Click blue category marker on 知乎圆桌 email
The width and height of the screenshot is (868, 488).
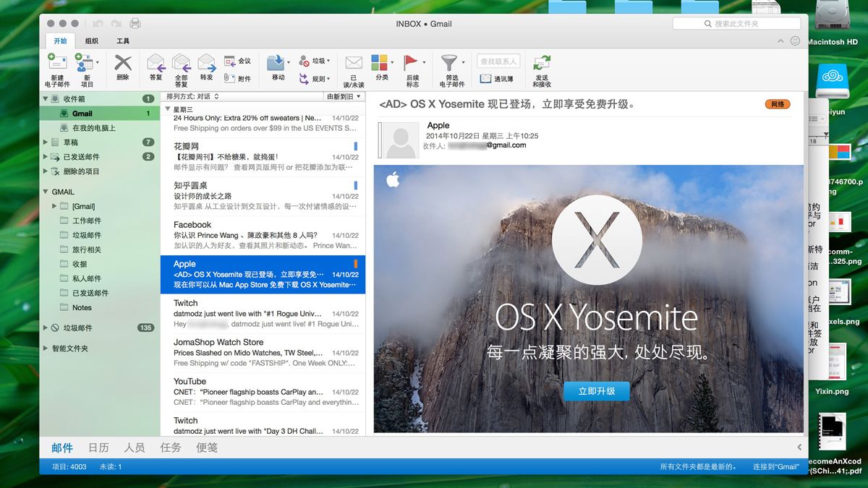356,185
